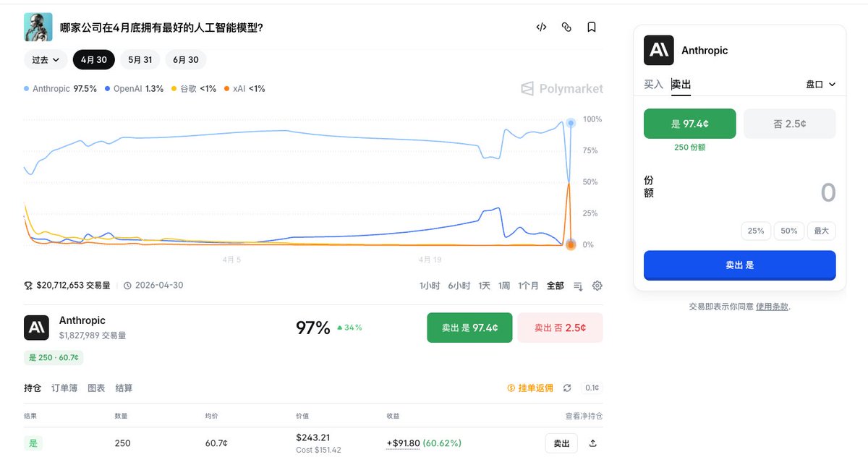The image size is (868, 457).
Task: Open the 0.1¢ tick size selector
Action: (592, 388)
